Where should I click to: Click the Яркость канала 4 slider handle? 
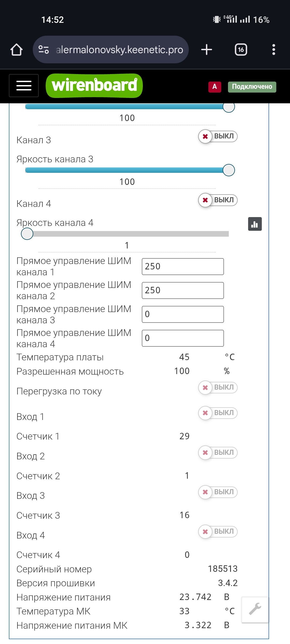tap(27, 234)
